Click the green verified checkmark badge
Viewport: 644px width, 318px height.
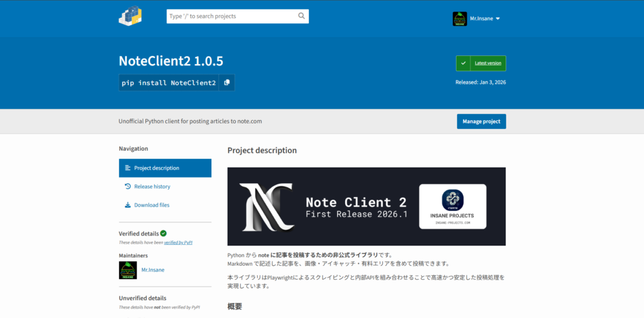coord(164,233)
